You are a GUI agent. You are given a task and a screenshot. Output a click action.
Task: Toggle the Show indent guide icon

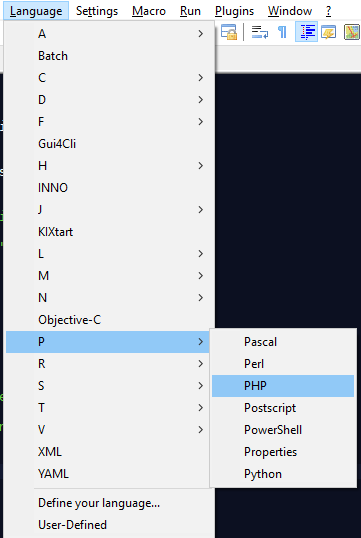pyautogui.click(x=306, y=32)
